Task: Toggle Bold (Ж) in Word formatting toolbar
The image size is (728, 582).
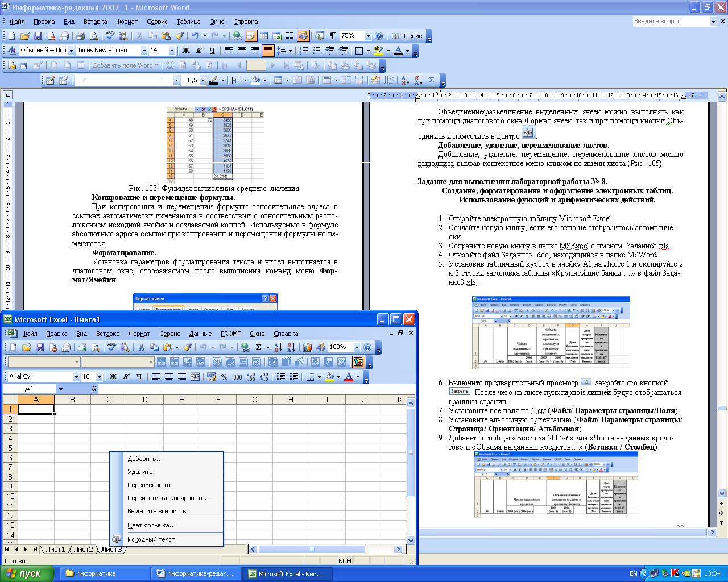Action: (186, 51)
